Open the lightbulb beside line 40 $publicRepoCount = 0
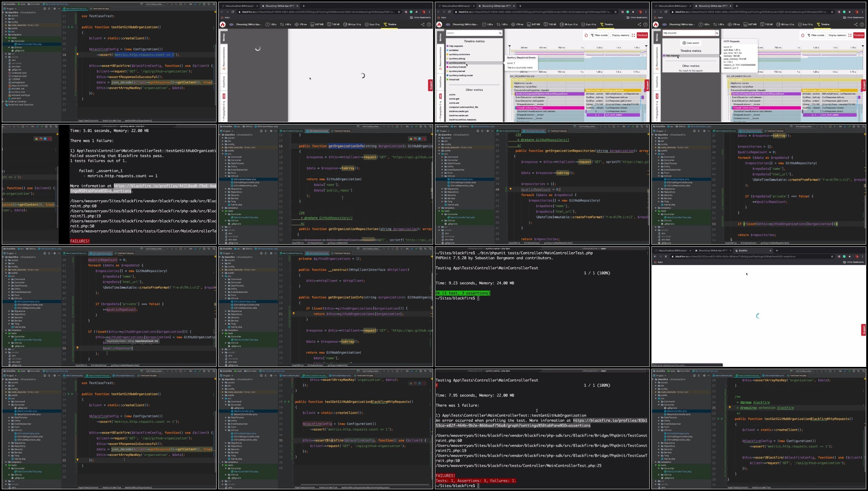Viewport: 868px width, 491px height. click(x=510, y=189)
